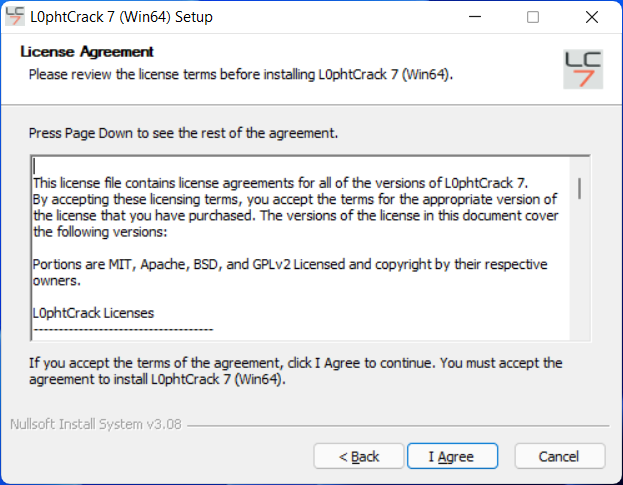Click the 'Press Page Down' instruction text
623x485 pixels.
pyautogui.click(x=183, y=133)
